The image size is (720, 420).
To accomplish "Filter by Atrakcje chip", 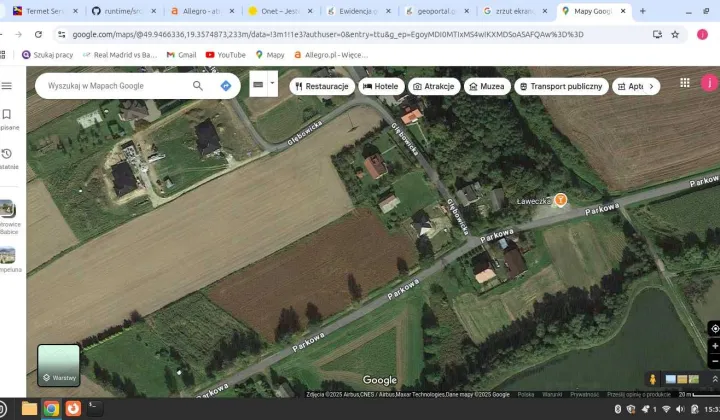I will (x=434, y=86).
